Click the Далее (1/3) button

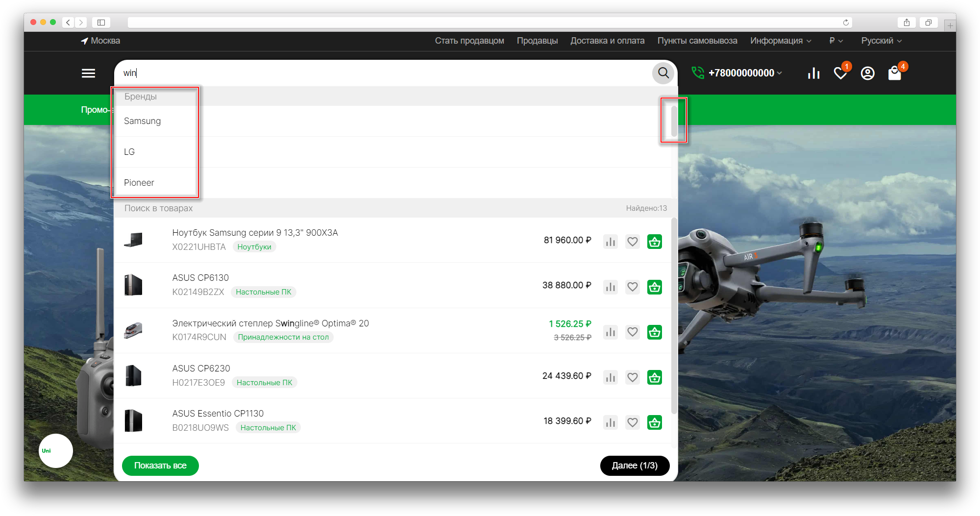[x=635, y=466]
